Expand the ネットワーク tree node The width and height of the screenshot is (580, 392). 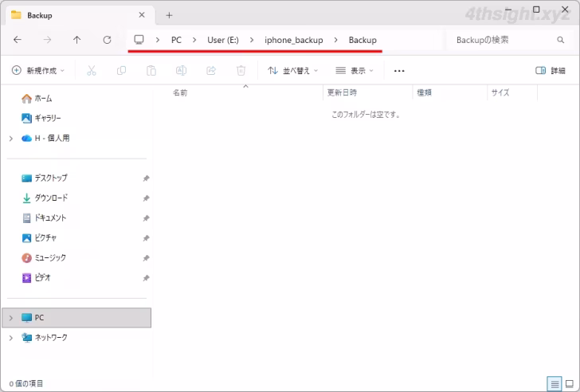[10, 338]
